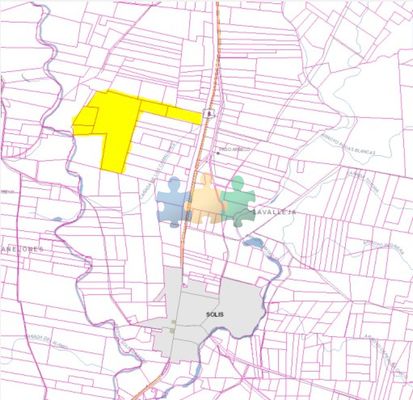
Task: Click the orange puzzle piece icon
Action: (x=205, y=198)
